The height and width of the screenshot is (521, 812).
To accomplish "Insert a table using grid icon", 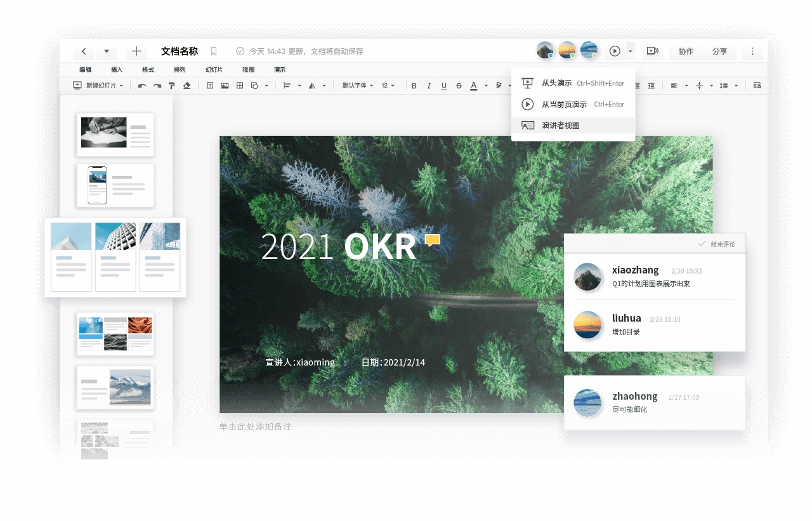I will [240, 86].
